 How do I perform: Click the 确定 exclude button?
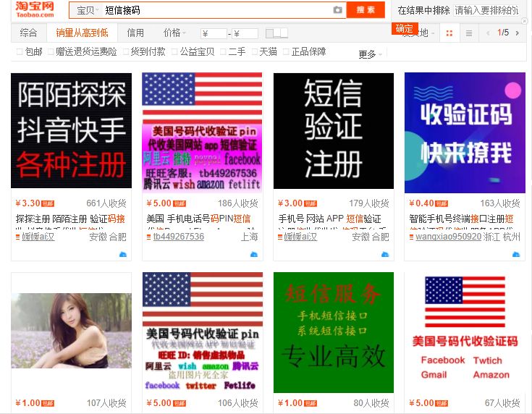click(x=404, y=28)
